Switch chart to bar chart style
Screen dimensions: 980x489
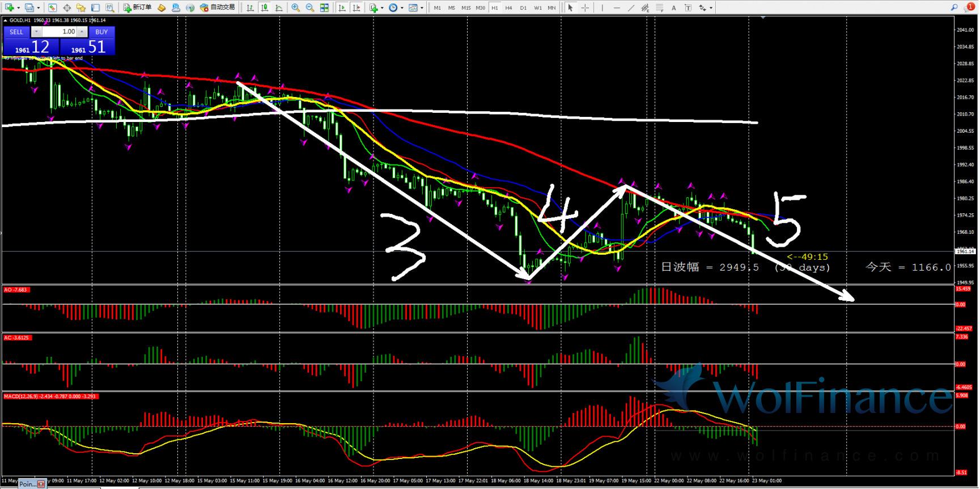pyautogui.click(x=250, y=7)
